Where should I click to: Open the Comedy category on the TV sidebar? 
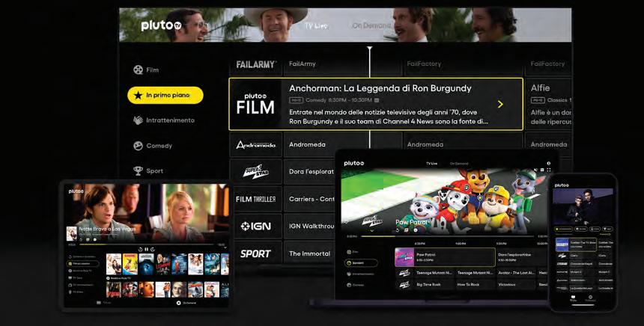tap(152, 146)
